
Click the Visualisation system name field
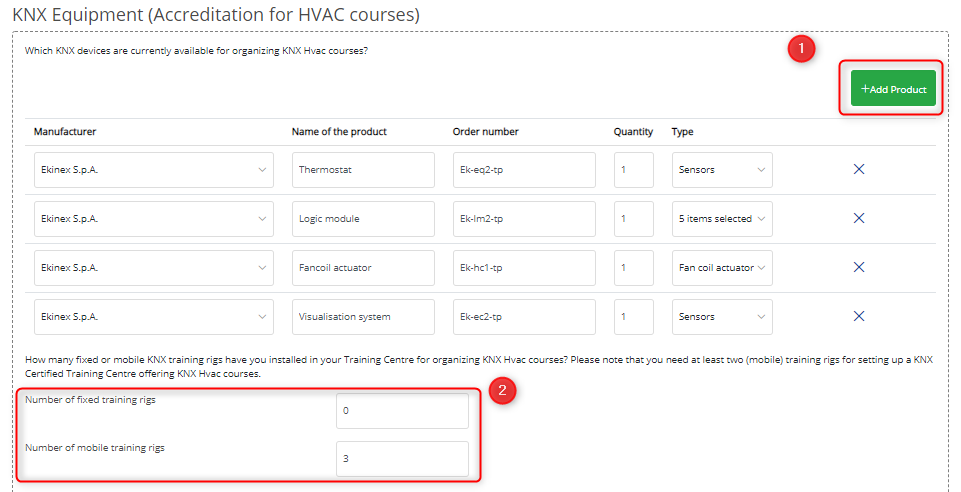coord(363,317)
